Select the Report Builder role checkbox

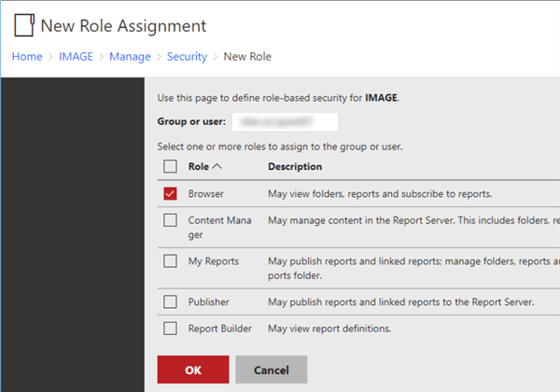tap(170, 328)
